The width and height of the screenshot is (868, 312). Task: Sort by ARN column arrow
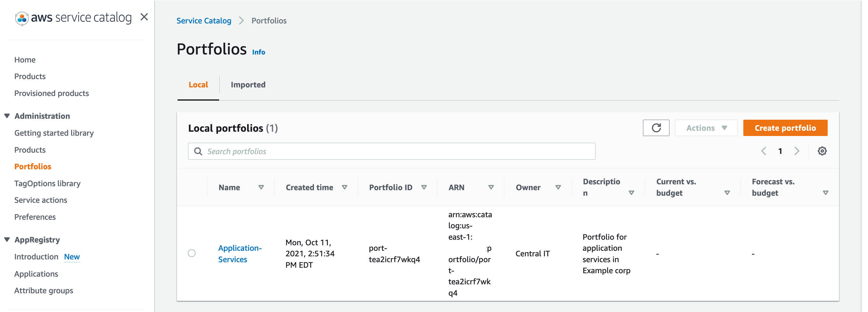point(491,187)
